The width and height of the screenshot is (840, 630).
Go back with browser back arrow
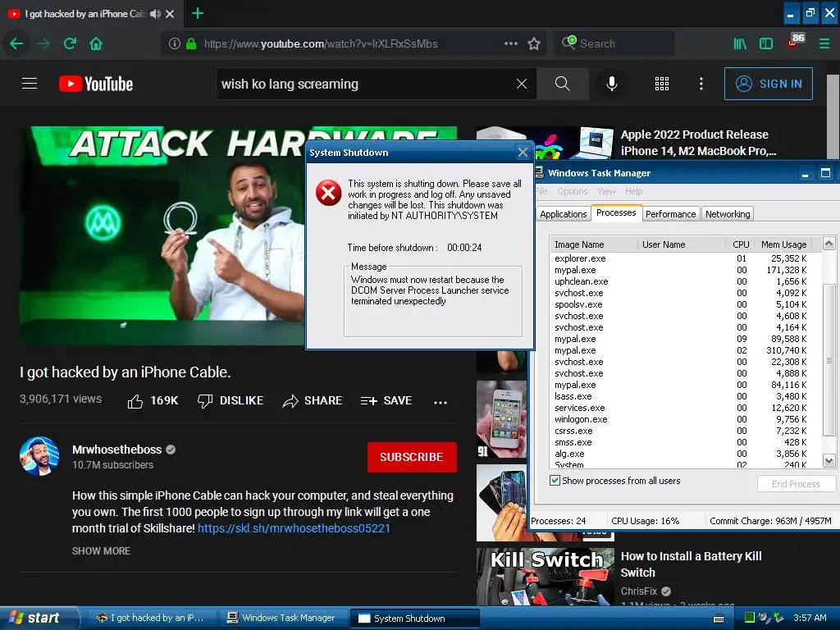pyautogui.click(x=16, y=43)
